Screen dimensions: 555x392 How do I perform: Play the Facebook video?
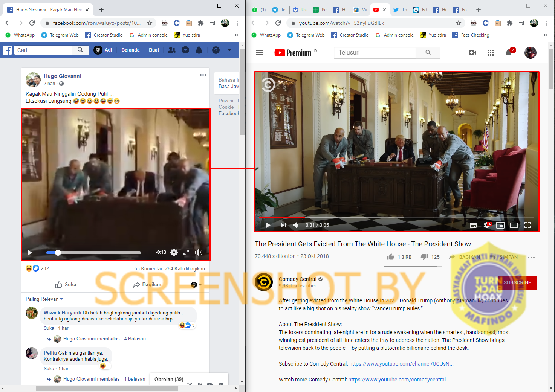pyautogui.click(x=30, y=253)
